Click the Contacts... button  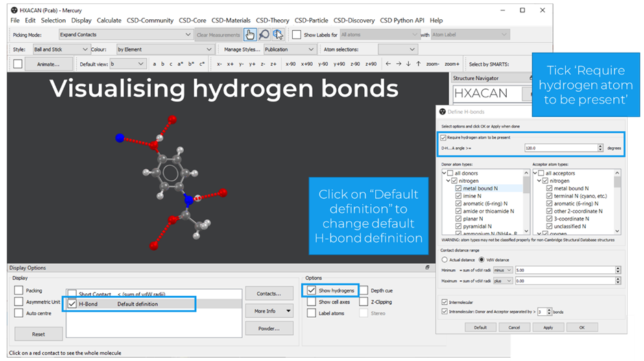point(268,294)
